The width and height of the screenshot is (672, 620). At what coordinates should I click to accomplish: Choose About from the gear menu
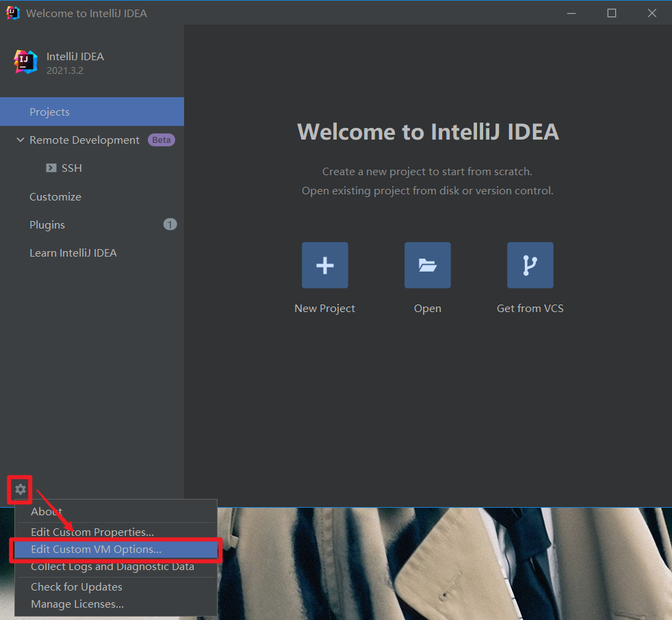(116, 512)
